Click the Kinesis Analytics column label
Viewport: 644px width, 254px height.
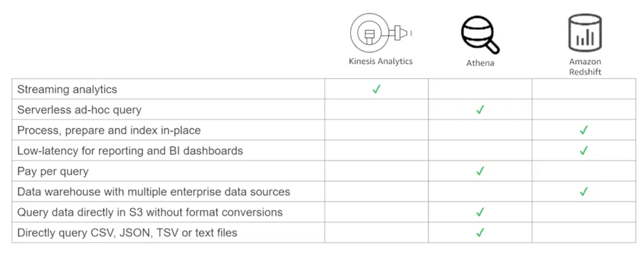(380, 61)
